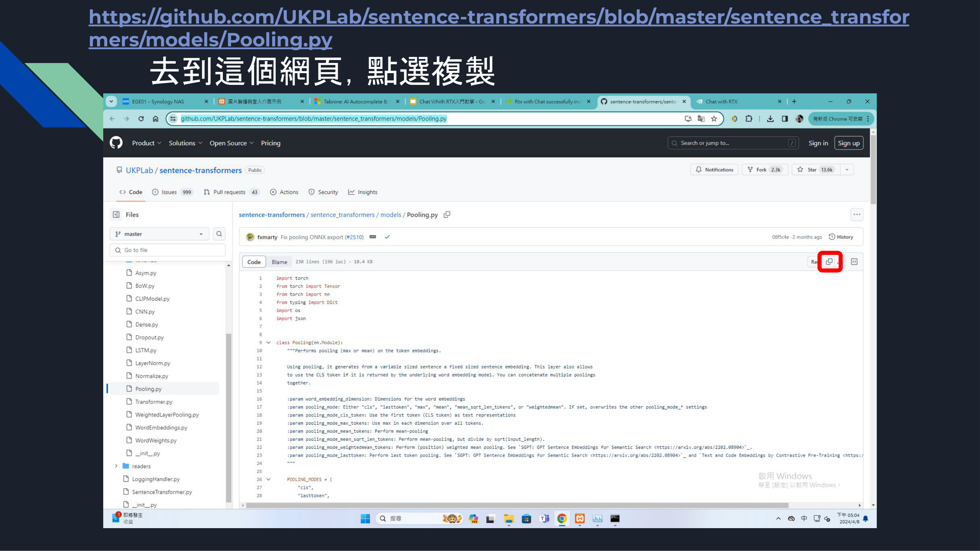Click GitHub Search or jump to field
This screenshot has height=551, width=980.
[x=733, y=143]
